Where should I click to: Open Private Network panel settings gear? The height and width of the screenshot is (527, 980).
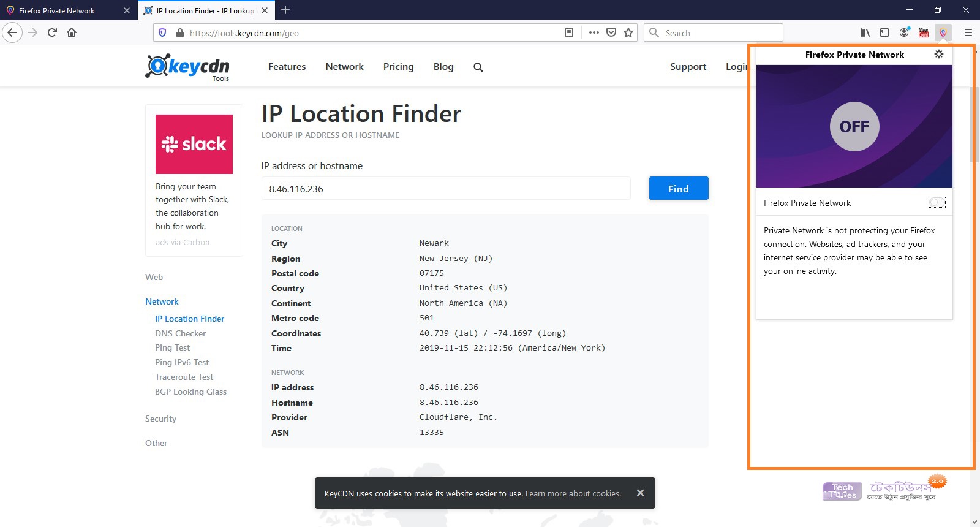point(939,54)
